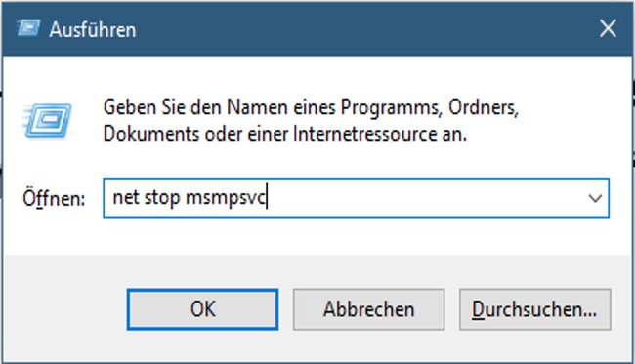
Task: Click the large Run program icon
Action: [48, 121]
